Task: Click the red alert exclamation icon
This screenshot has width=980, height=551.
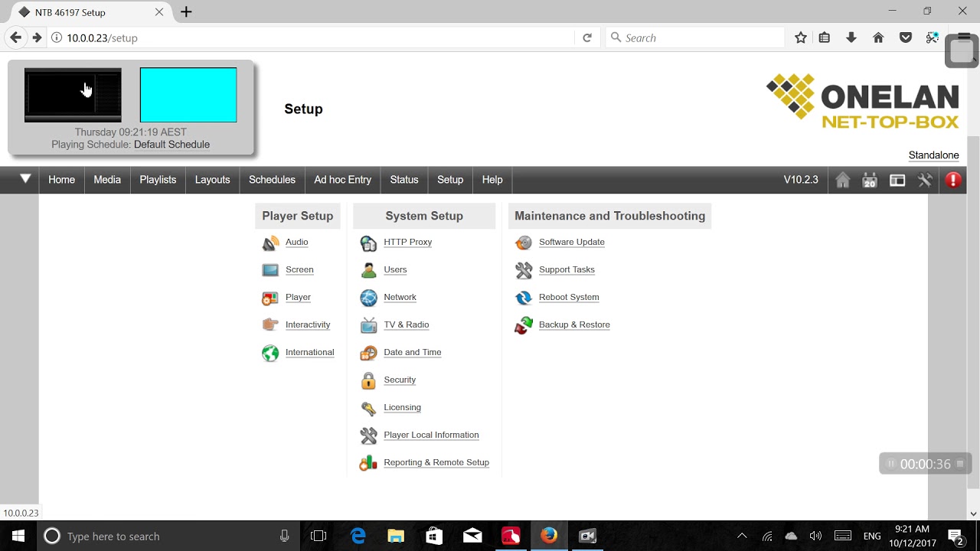Action: [953, 180]
